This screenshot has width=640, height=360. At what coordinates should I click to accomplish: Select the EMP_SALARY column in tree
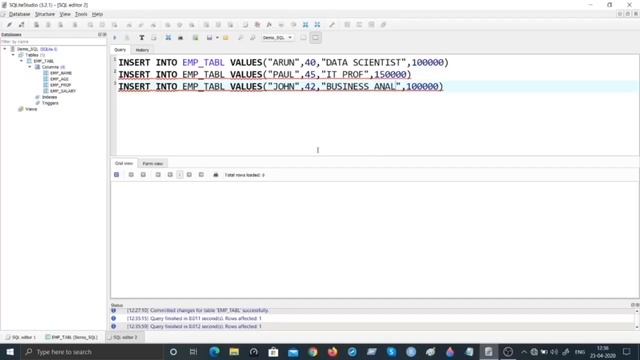(x=62, y=91)
